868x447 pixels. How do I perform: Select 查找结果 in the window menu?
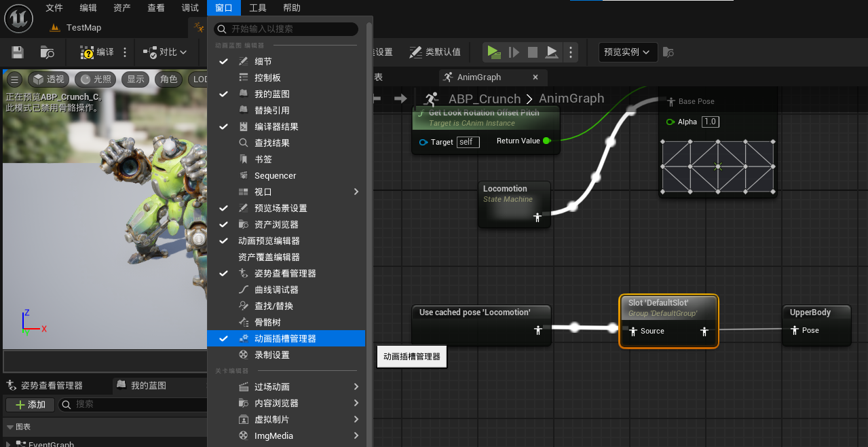point(286,143)
